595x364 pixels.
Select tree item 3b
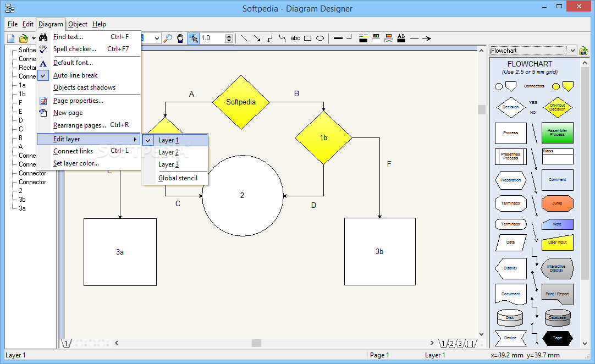(23, 200)
